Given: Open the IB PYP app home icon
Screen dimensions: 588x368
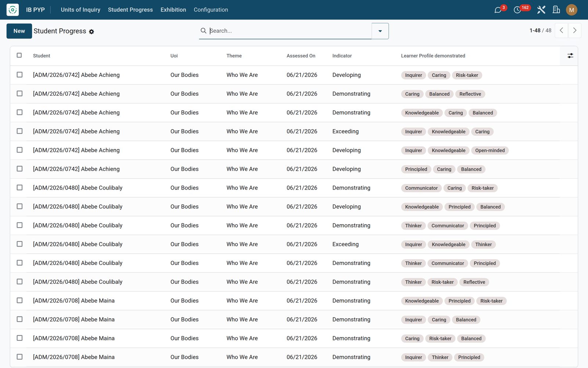Looking at the screenshot, I should coord(12,10).
